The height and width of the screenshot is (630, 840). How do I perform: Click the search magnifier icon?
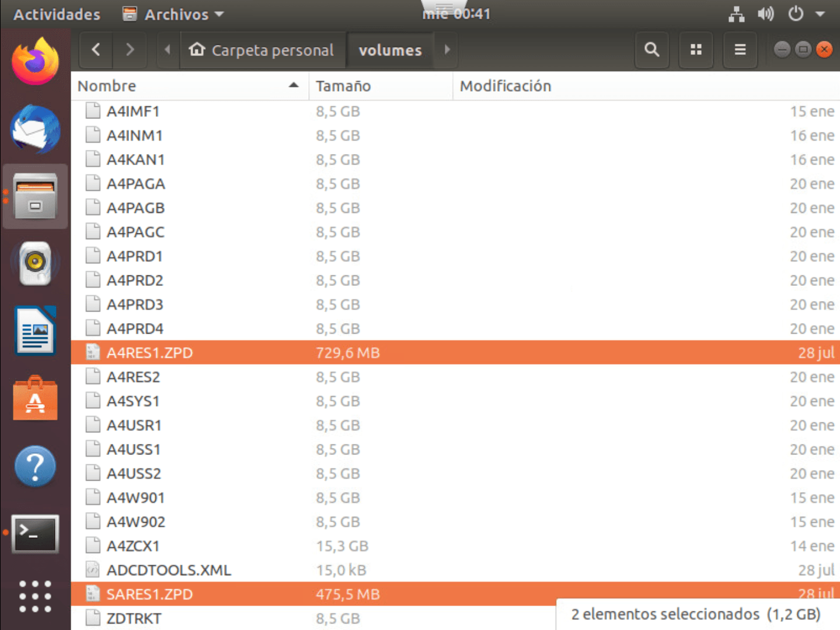pyautogui.click(x=651, y=50)
